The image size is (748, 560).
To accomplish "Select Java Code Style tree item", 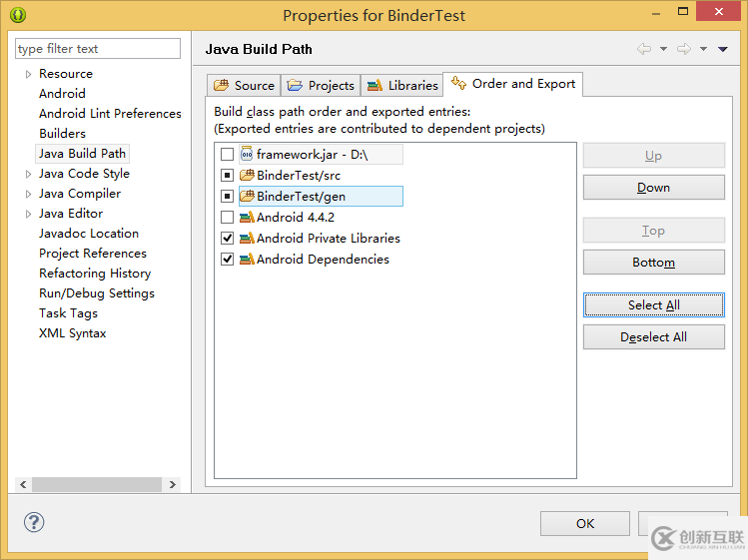I will click(84, 174).
